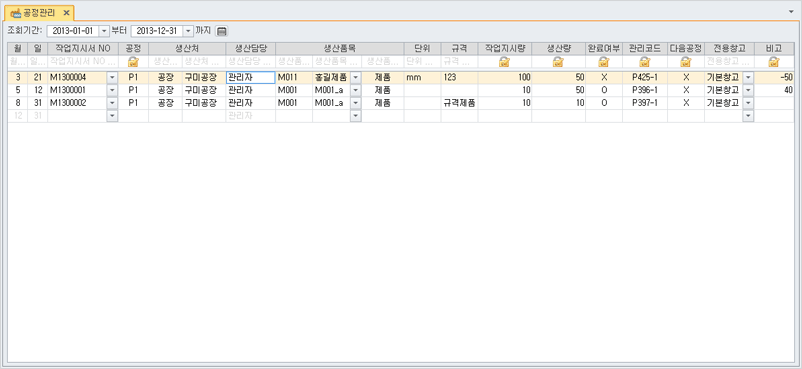
Task: Open the end date 2013-12-31 dropdown
Action: [189, 31]
